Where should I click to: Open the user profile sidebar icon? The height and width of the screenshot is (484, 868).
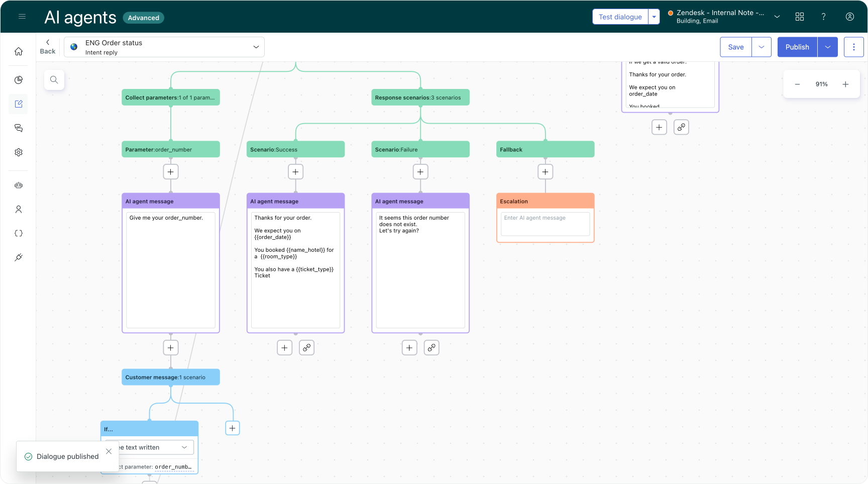pyautogui.click(x=19, y=210)
